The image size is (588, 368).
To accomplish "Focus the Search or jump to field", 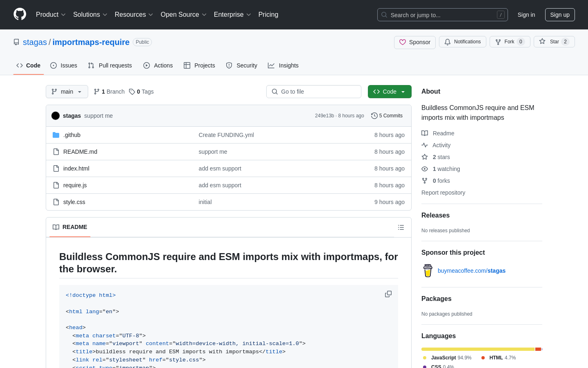I will click(443, 15).
